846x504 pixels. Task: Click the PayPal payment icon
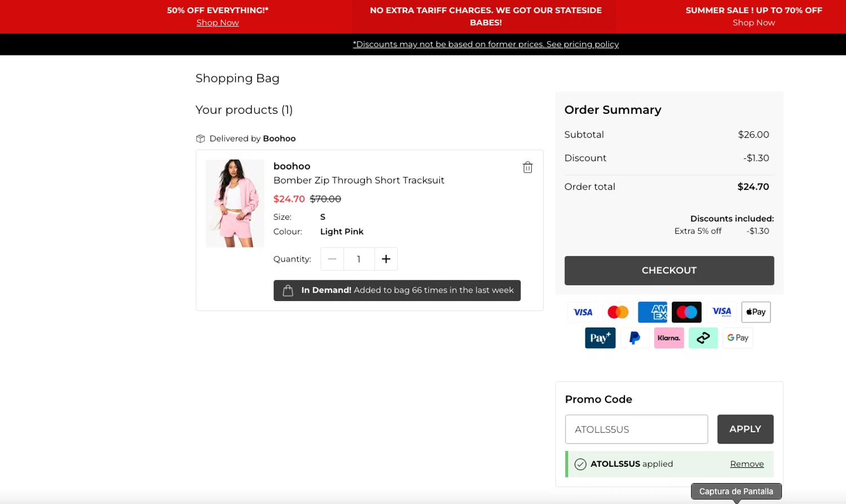click(x=634, y=338)
